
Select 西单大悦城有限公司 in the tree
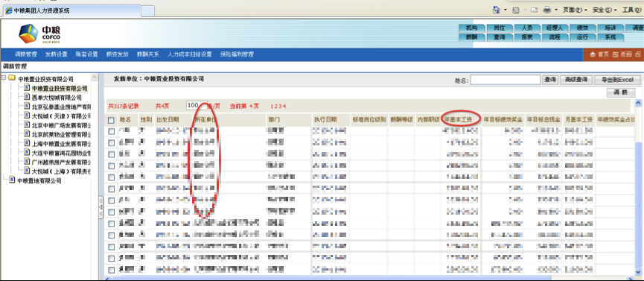pyautogui.click(x=57, y=98)
